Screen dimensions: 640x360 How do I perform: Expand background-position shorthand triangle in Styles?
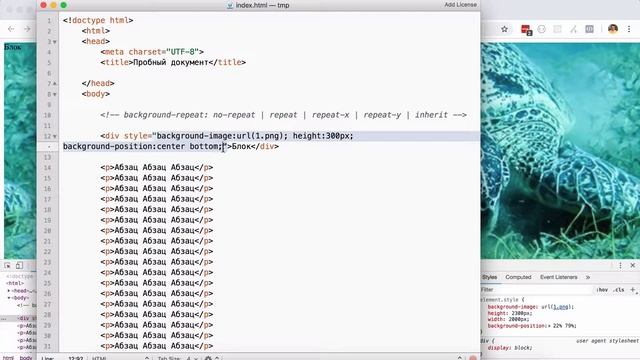pos(549,326)
